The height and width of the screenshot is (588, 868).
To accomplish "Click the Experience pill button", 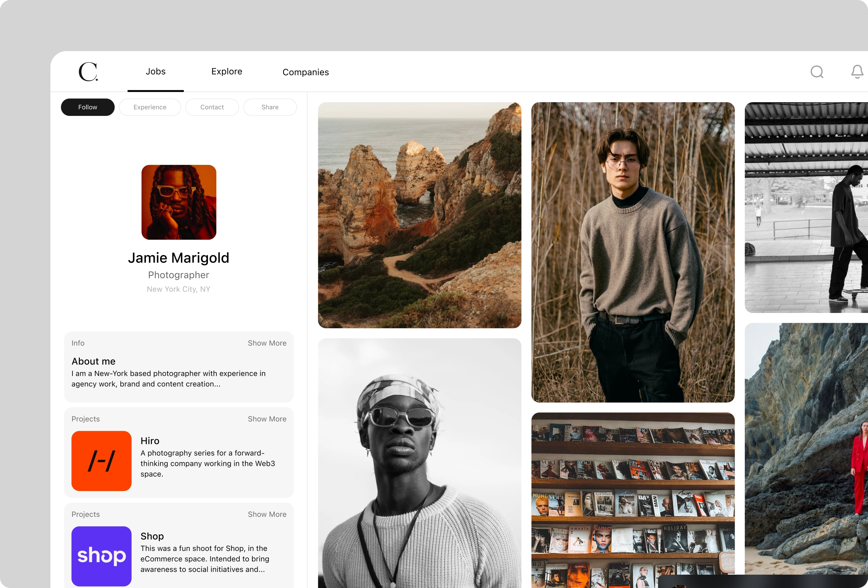I will [150, 107].
